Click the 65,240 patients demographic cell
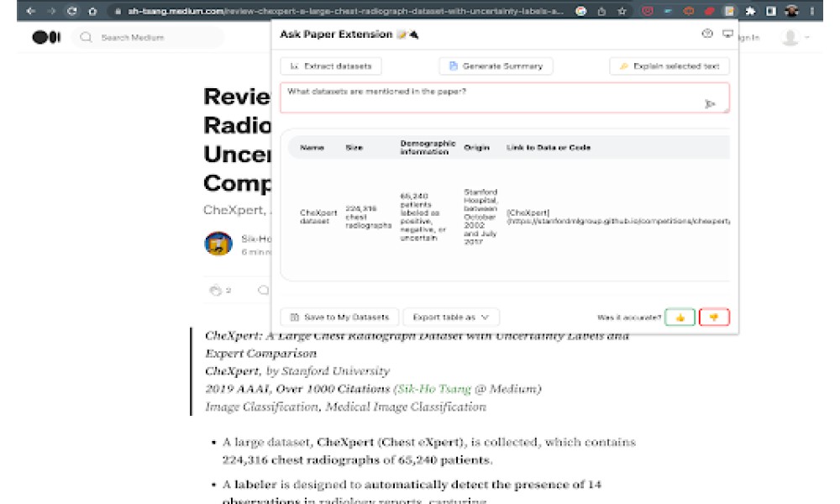 pos(423,217)
